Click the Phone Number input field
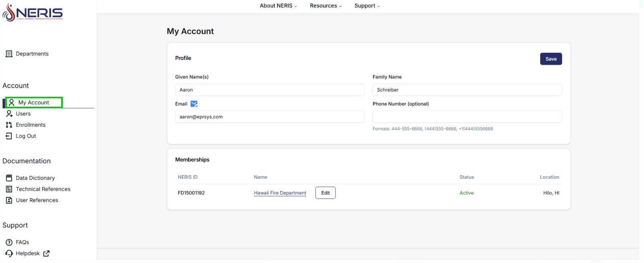644x263 pixels. (x=467, y=117)
